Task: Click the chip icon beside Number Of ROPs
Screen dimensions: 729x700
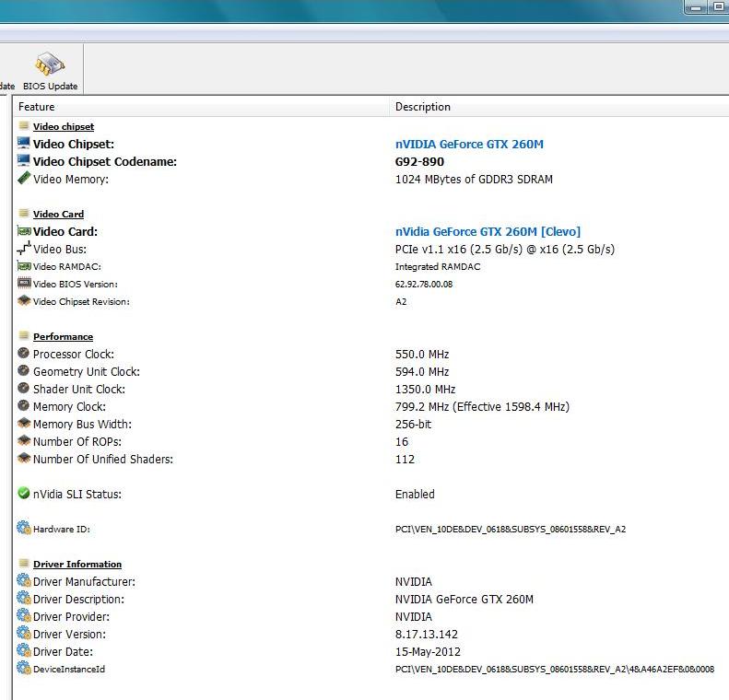Action: click(24, 441)
